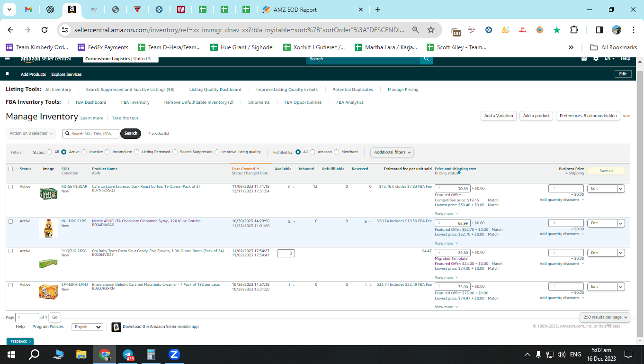Viewport: 644px width, 364px height.
Task: Open the FBA Inventory tool tab
Action: click(x=135, y=102)
